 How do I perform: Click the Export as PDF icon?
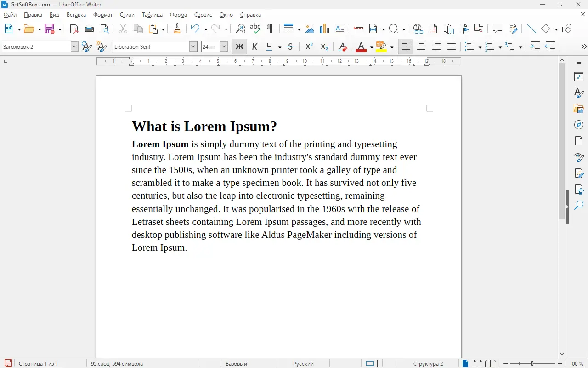[x=74, y=29]
